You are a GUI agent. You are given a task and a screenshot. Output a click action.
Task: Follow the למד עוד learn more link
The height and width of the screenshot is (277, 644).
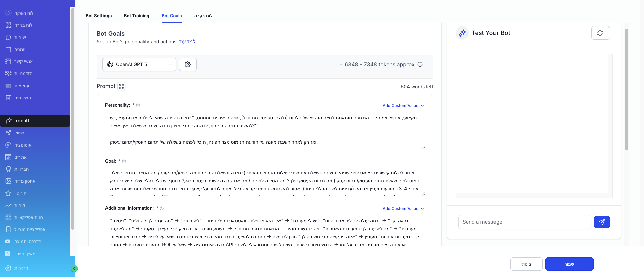[x=187, y=42]
